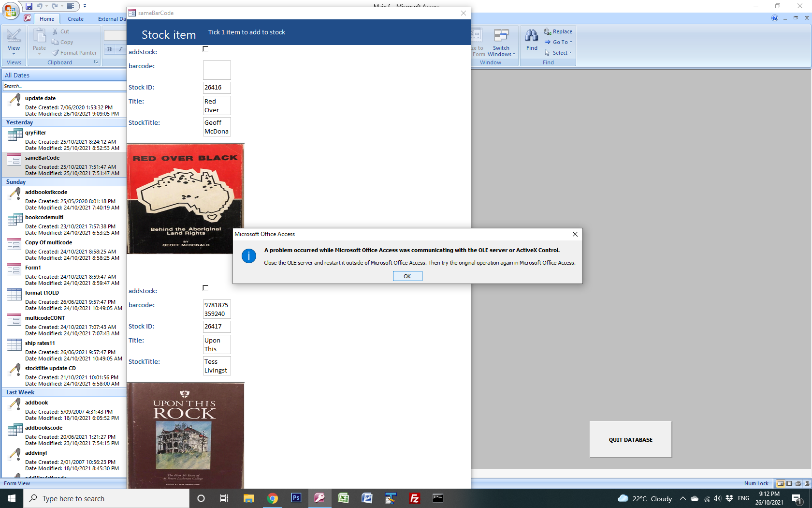The image size is (812, 508).
Task: Click the Stock ID field 26417
Action: 217,327
